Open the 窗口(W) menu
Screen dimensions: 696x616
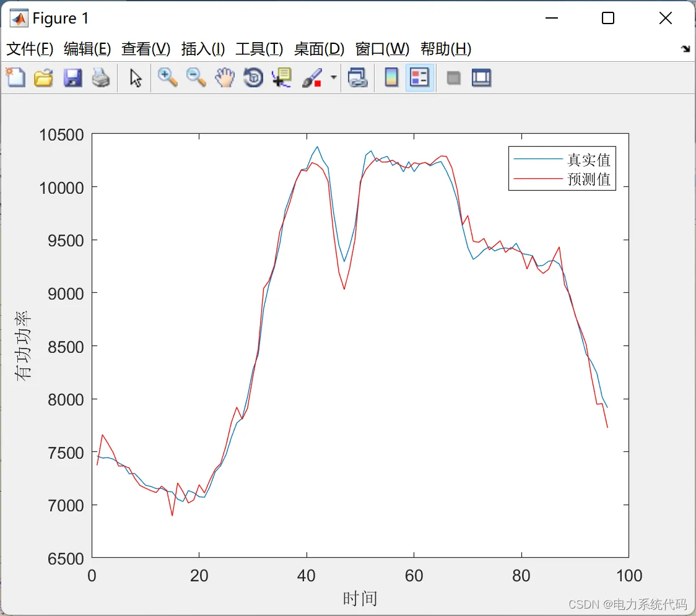point(382,49)
